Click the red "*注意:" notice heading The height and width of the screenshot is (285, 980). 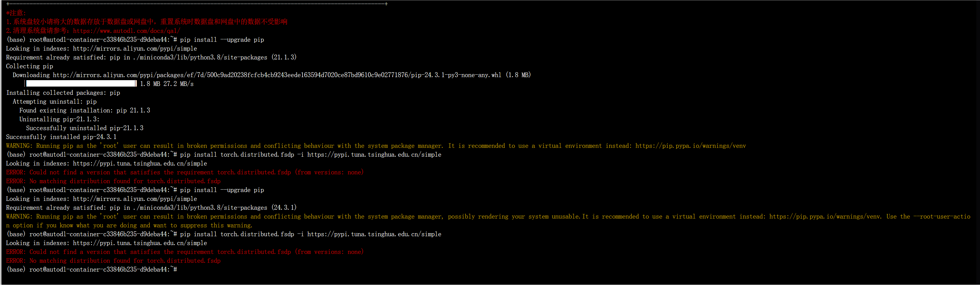pyautogui.click(x=16, y=13)
